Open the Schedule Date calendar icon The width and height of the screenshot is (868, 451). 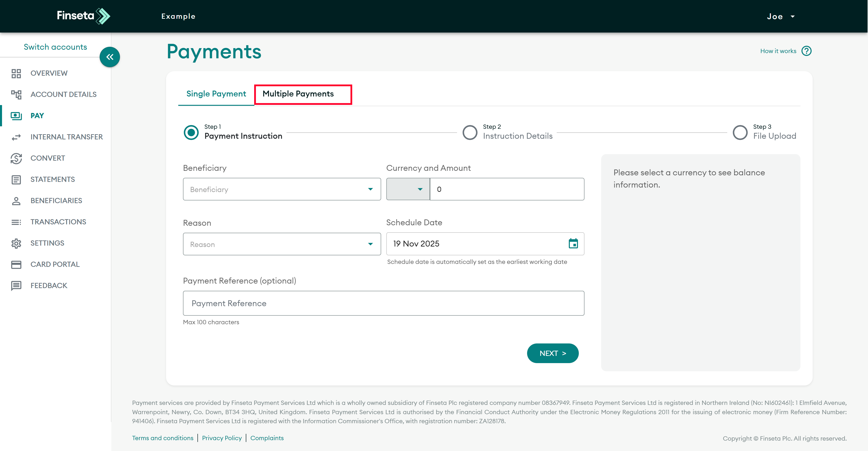tap(573, 243)
